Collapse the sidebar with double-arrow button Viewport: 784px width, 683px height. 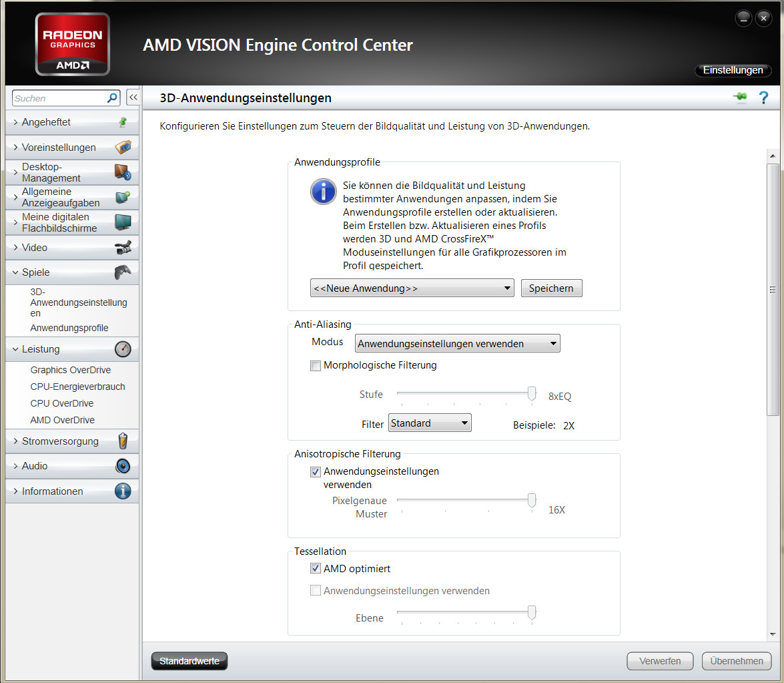click(x=133, y=97)
